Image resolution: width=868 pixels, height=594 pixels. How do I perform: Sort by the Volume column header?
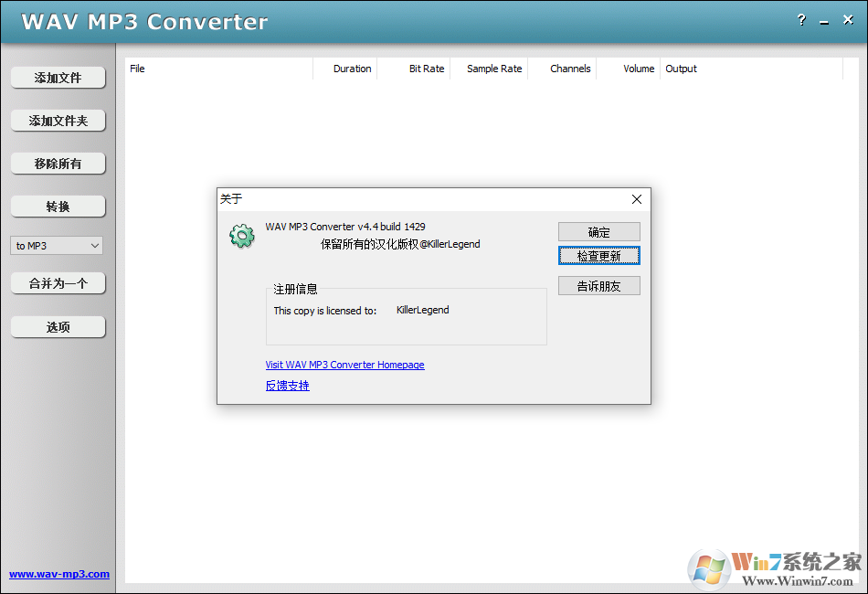[629, 69]
